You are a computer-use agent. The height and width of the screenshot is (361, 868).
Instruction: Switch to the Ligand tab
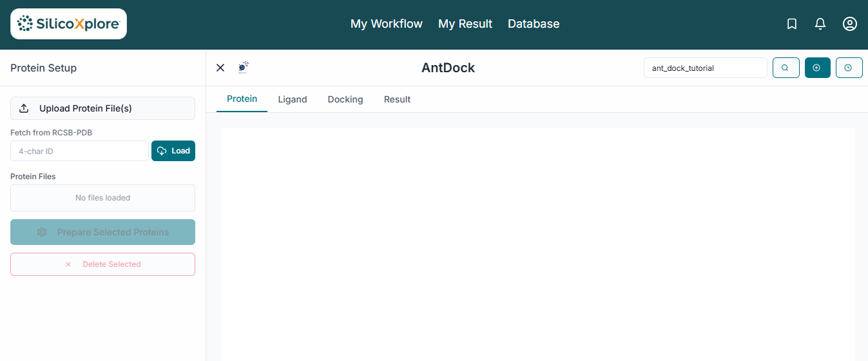(293, 99)
